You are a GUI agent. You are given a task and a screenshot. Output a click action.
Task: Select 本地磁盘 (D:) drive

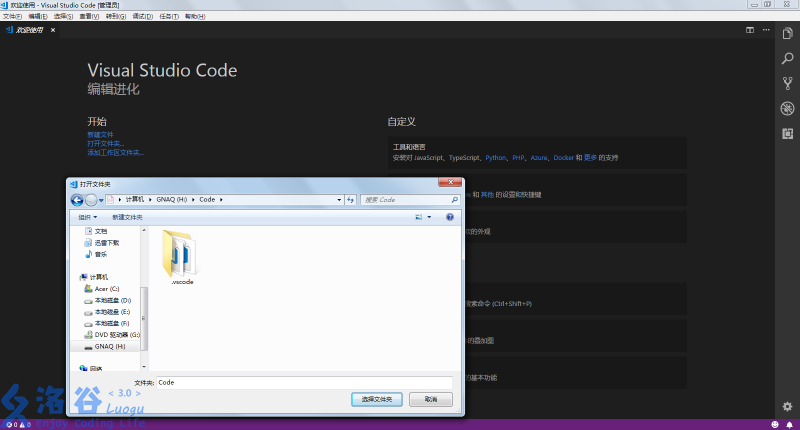(108, 300)
